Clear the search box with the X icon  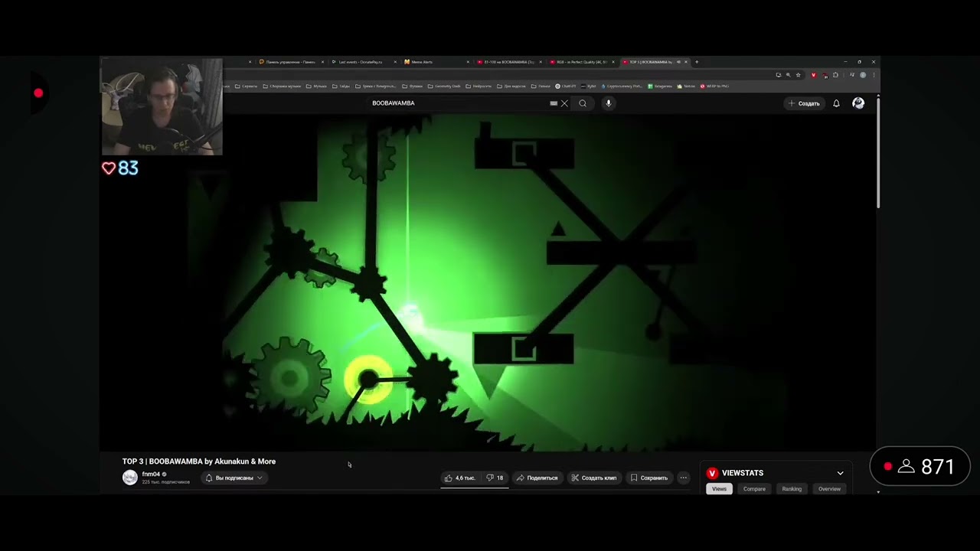pos(564,103)
